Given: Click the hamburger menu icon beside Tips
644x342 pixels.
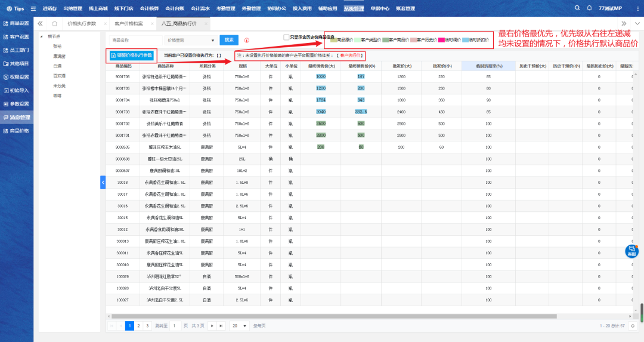Looking at the screenshot, I should (x=33, y=8).
